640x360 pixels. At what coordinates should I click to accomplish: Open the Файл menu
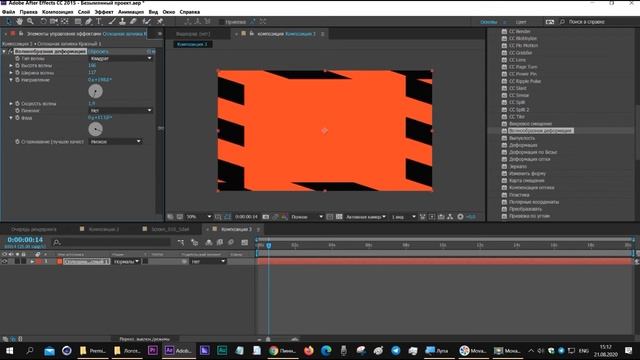(9, 12)
